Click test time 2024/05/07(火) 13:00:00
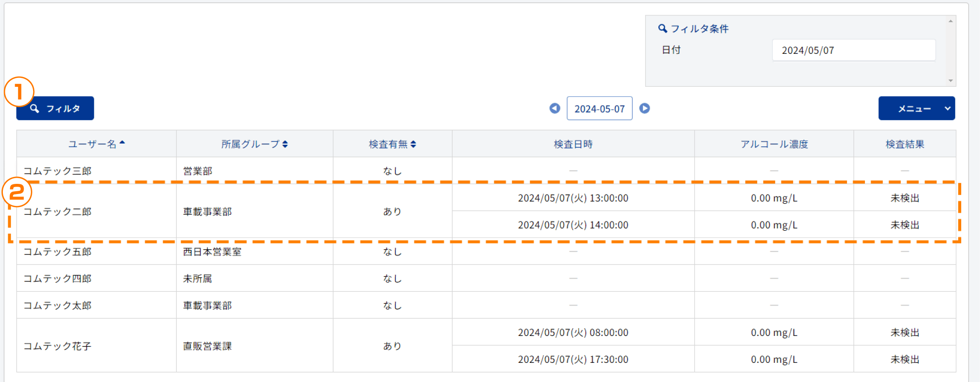 click(573, 198)
